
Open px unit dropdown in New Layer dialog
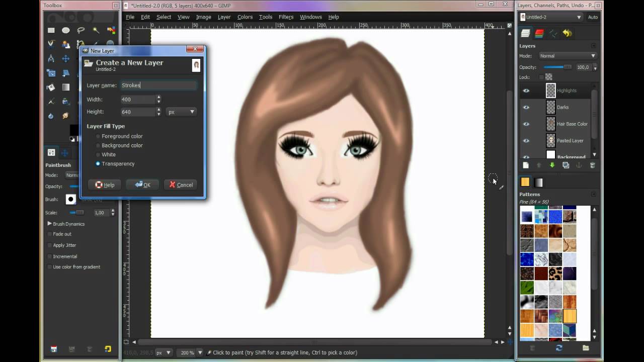(x=181, y=112)
